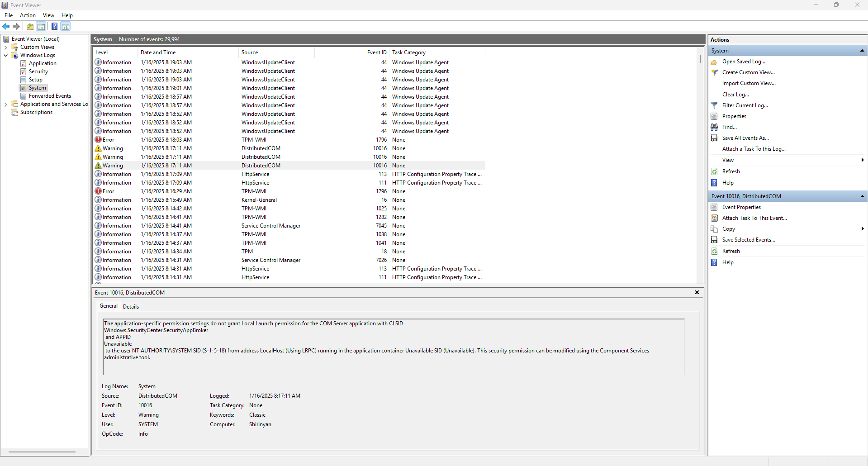
Task: Click the Refresh icon under System actions
Action: 714,172
